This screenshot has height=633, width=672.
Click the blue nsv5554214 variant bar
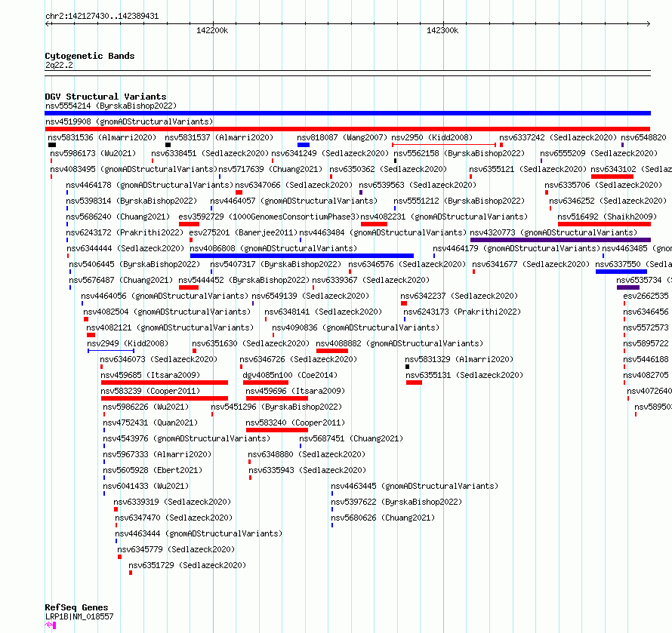pos(347,113)
